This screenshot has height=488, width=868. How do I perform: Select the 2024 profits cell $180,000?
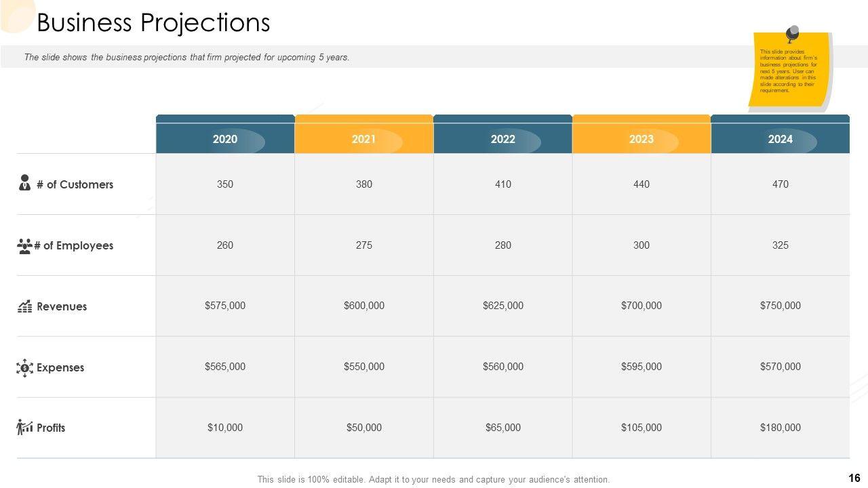pyautogui.click(x=780, y=428)
